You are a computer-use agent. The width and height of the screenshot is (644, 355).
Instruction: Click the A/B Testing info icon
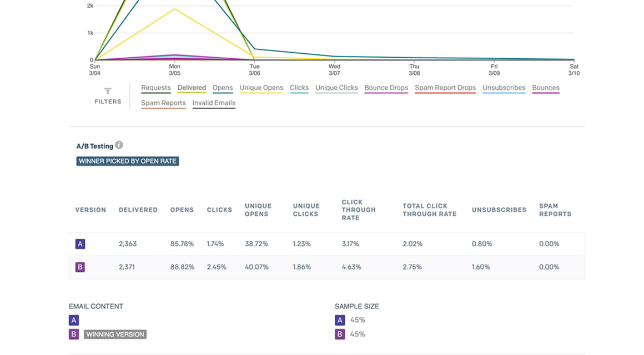click(x=119, y=145)
